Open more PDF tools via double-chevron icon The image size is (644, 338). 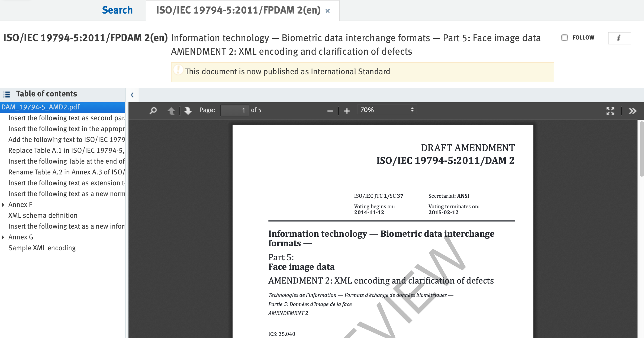point(632,111)
